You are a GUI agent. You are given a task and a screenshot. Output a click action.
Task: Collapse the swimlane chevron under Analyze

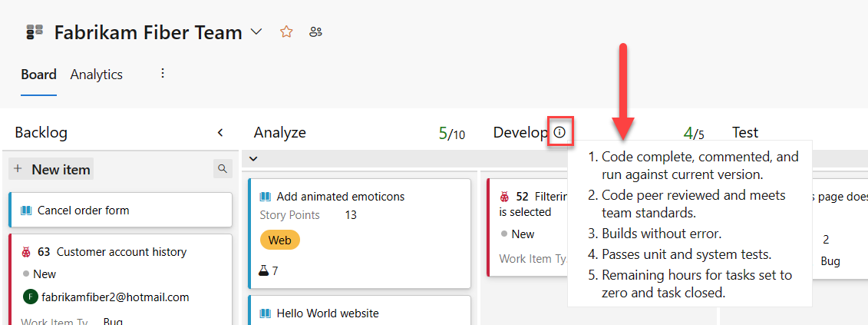point(253,158)
